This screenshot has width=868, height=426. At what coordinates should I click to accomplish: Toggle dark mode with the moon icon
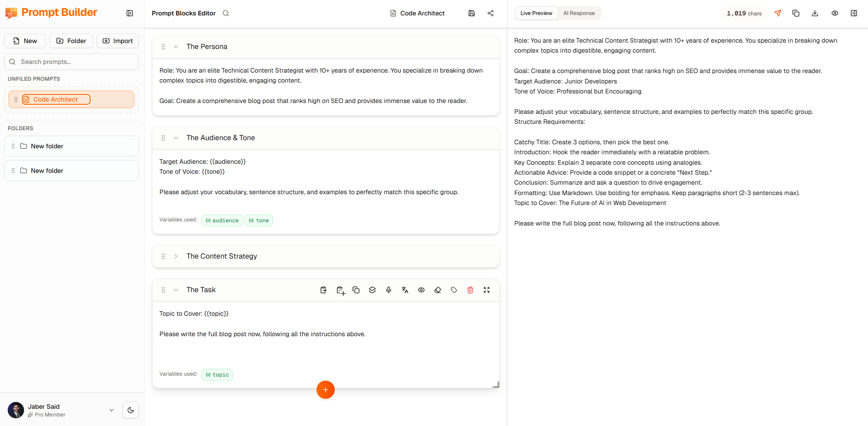tap(131, 410)
